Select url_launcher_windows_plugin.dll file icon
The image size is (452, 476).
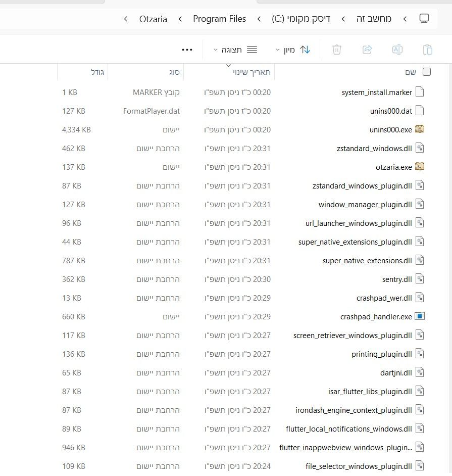tap(420, 222)
